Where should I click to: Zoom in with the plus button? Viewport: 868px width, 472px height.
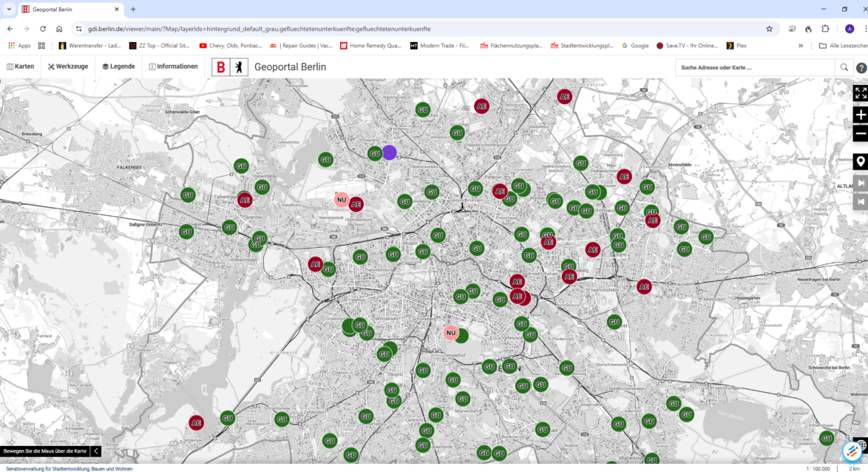click(x=860, y=115)
